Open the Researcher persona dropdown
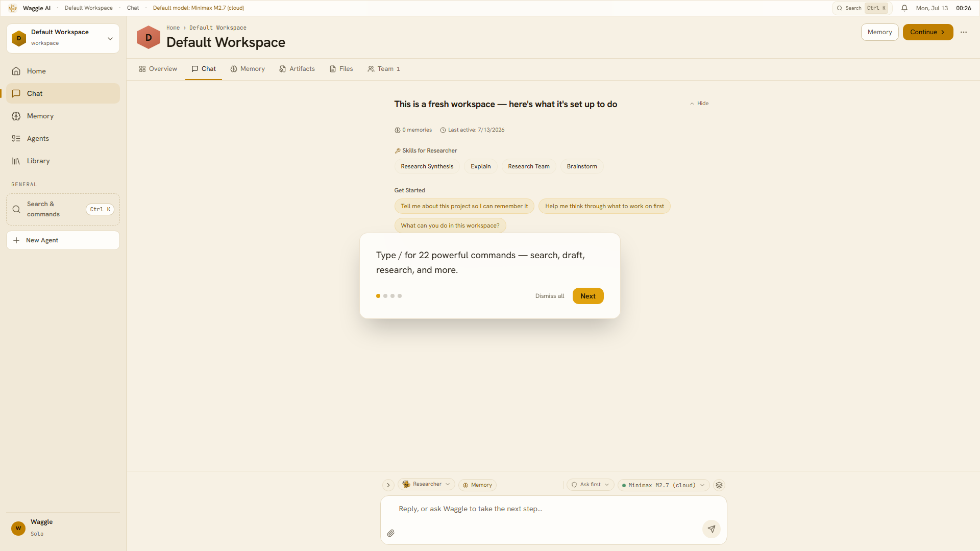 point(426,484)
